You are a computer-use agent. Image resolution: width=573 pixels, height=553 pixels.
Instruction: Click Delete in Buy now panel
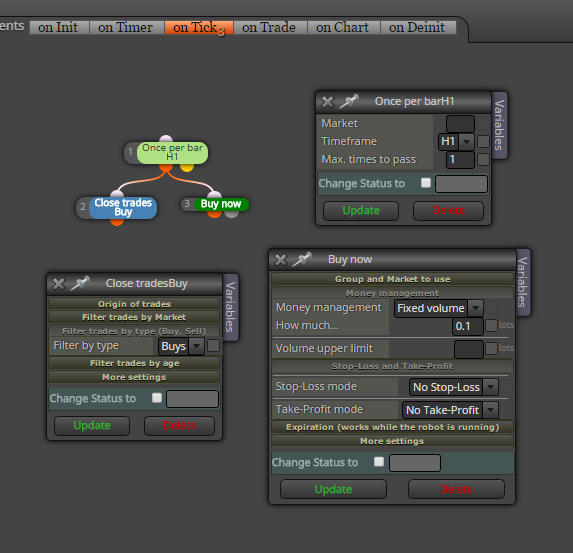point(456,489)
